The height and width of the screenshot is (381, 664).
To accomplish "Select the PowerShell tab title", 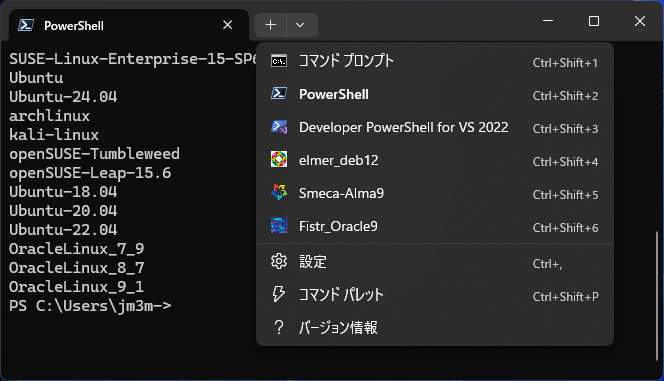I will [x=74, y=26].
